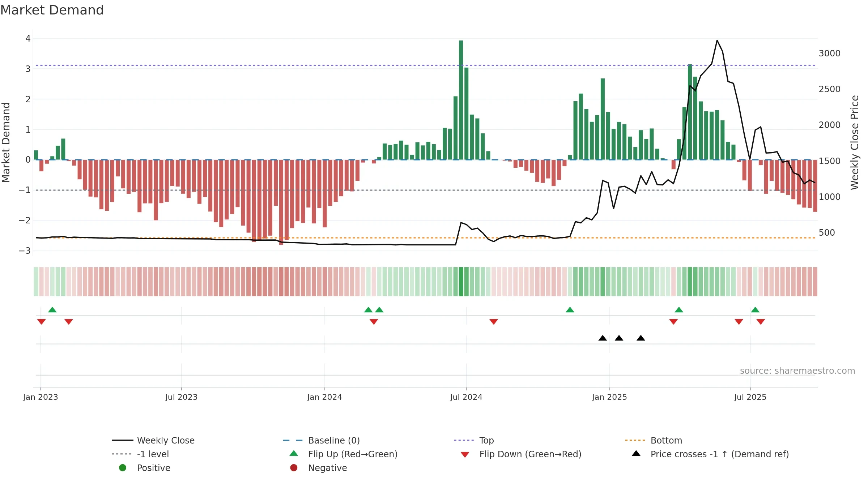Viewport: 868px width, 488px height.
Task: Click the Flip Down marker just after Jul 2024
Action: tap(494, 322)
